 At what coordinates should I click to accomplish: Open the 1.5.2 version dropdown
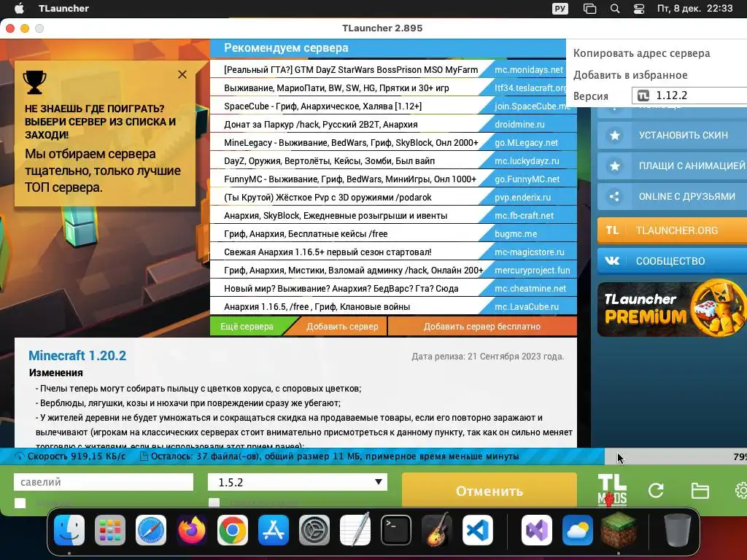coord(298,482)
